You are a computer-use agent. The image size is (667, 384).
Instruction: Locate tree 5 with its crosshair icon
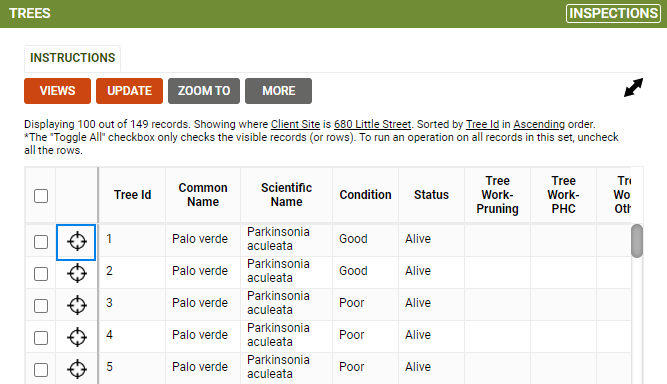(77, 370)
